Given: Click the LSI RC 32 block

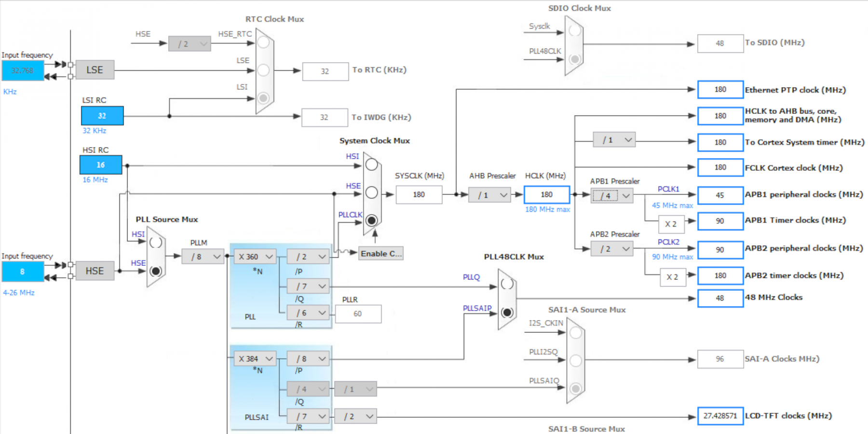Looking at the screenshot, I should [102, 116].
